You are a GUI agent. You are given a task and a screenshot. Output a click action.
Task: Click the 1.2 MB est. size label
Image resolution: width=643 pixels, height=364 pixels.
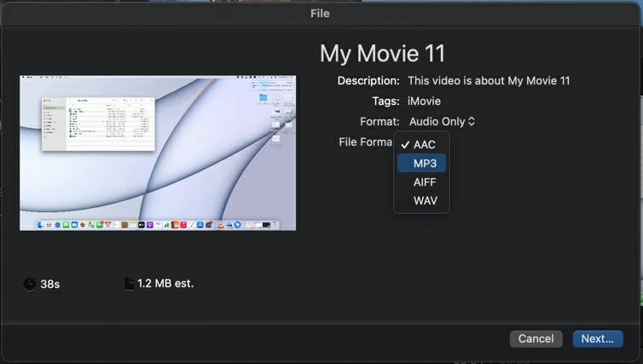click(x=165, y=283)
